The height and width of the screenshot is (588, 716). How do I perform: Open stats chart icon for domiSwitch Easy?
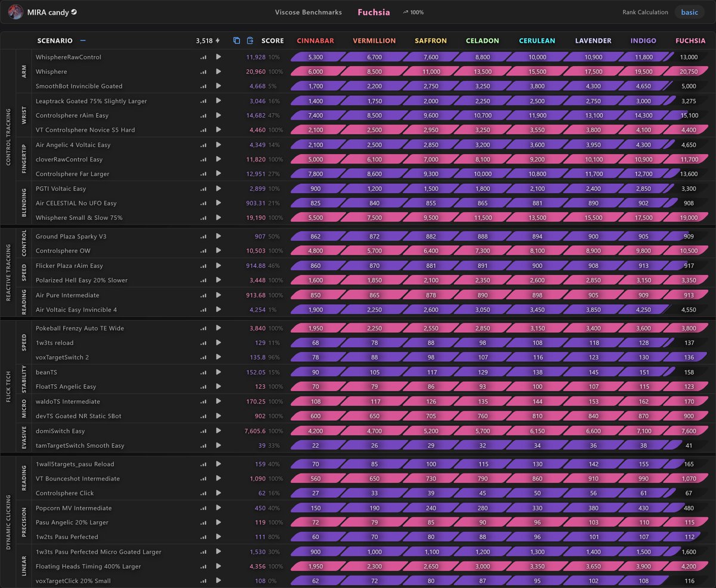pos(203,431)
